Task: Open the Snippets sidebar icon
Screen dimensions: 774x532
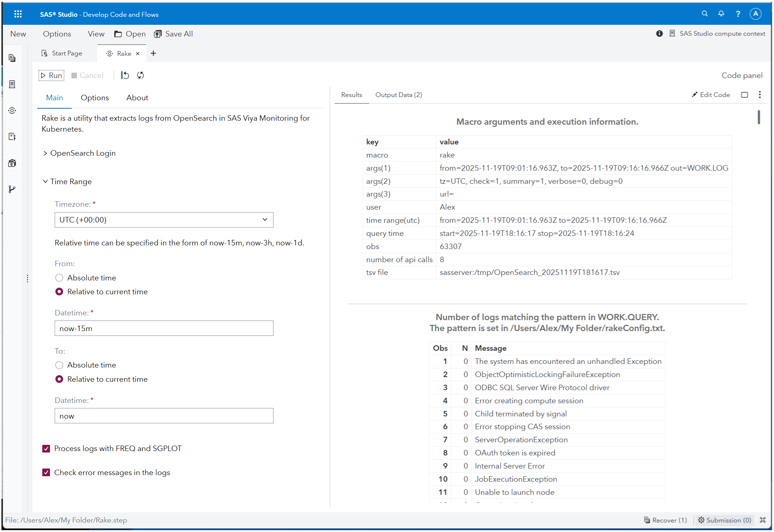Action: click(12, 137)
